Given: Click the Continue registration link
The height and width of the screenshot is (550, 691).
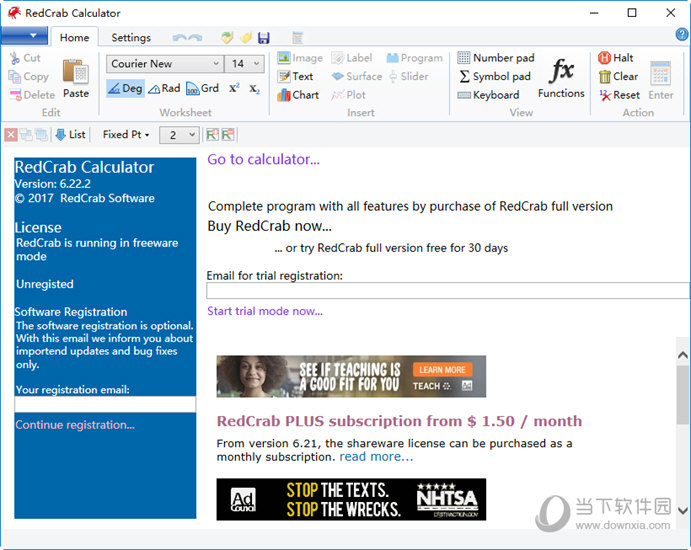Looking at the screenshot, I should pyautogui.click(x=75, y=425).
